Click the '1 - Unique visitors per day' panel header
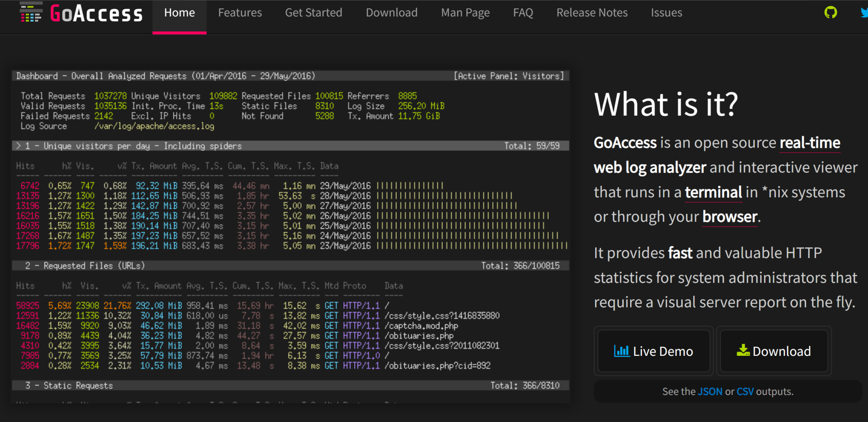The height and width of the screenshot is (422, 868). pyautogui.click(x=290, y=146)
